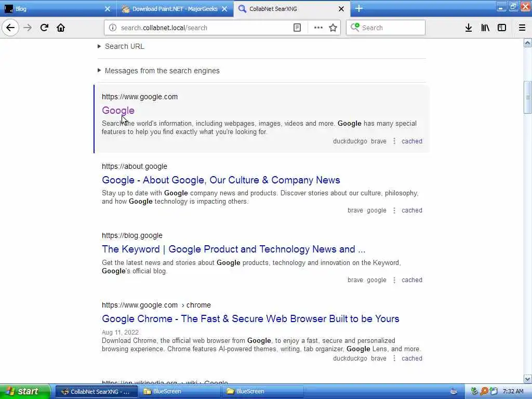Minimize the Firefox window
Image resolution: width=532 pixels, height=399 pixels.
coord(501,7)
